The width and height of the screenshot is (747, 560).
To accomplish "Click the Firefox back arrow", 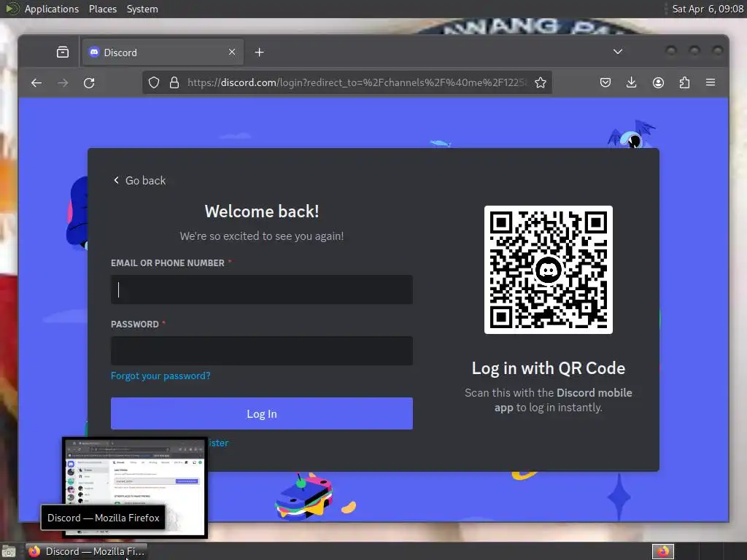I will (x=36, y=83).
